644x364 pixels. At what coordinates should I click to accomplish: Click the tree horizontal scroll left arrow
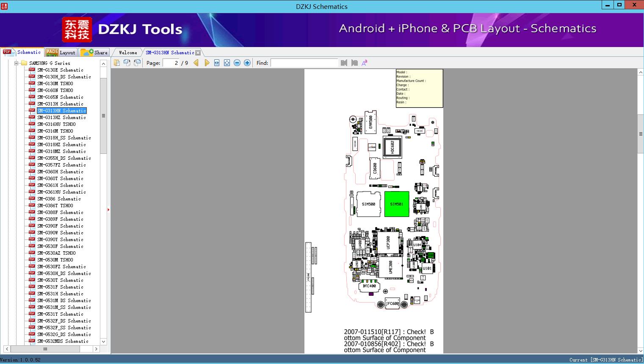pyautogui.click(x=7, y=349)
